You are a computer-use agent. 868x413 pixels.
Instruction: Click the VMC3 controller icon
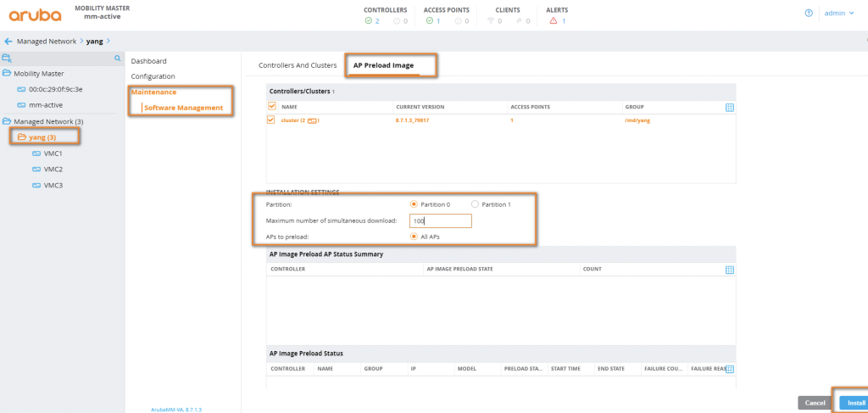[36, 186]
